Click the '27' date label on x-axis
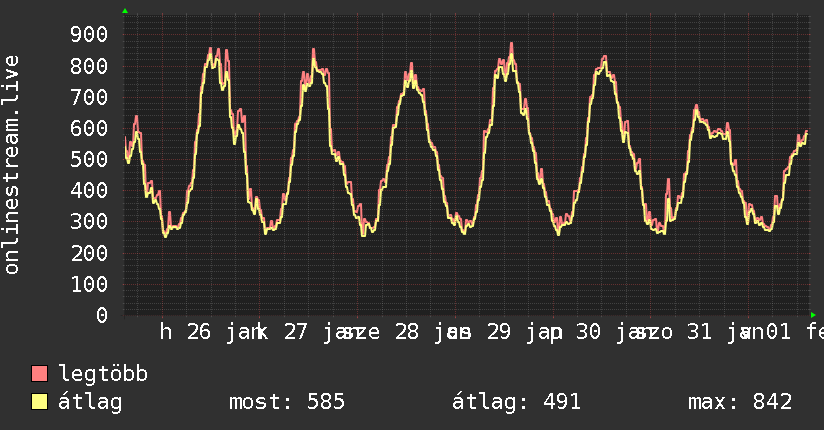The image size is (824, 430). tap(296, 332)
